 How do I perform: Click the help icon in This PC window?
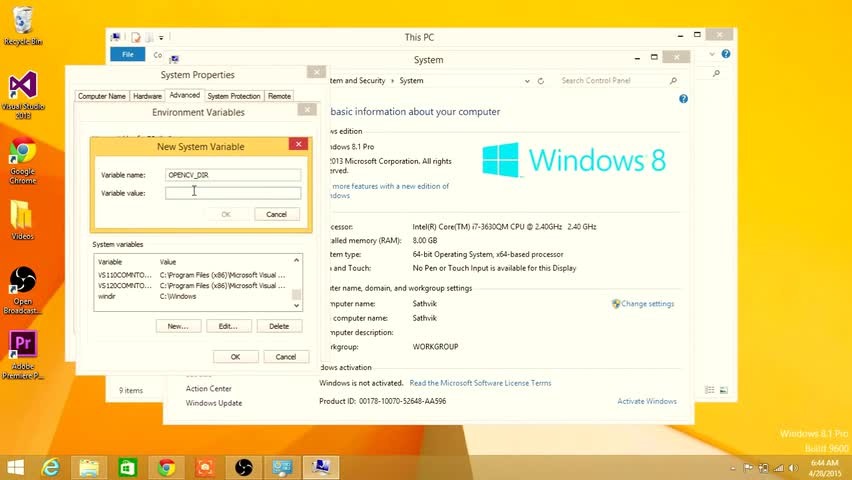coord(726,54)
